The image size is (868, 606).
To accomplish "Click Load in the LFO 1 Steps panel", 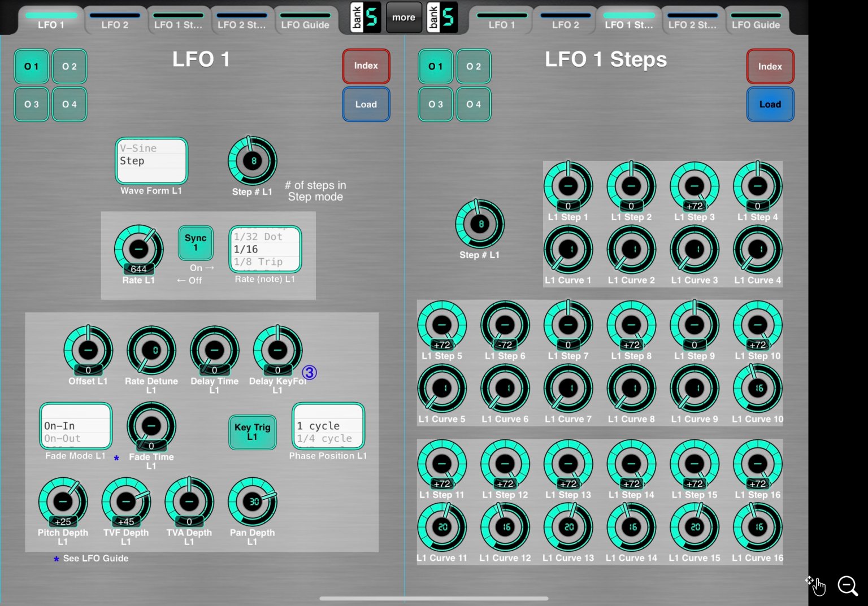I will coord(770,104).
